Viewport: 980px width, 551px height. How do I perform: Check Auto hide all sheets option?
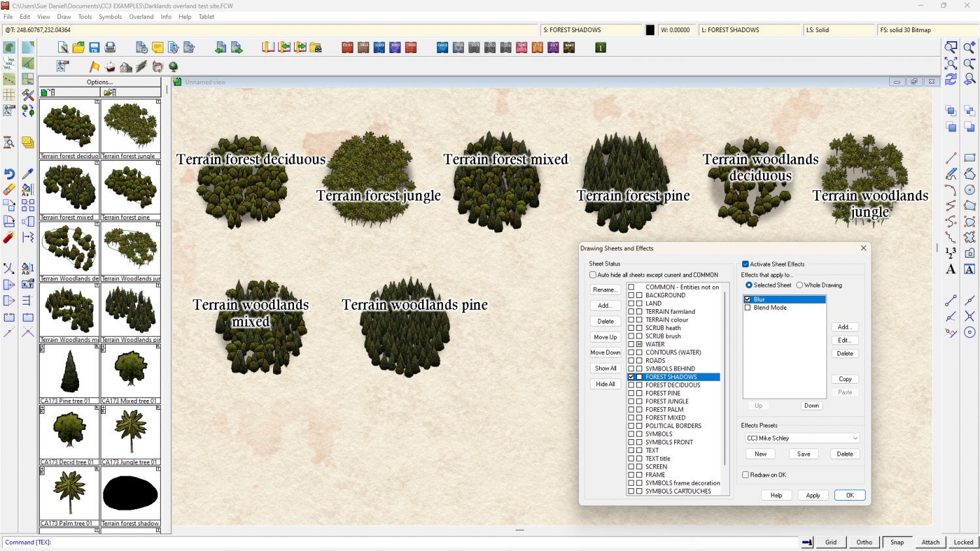(593, 275)
